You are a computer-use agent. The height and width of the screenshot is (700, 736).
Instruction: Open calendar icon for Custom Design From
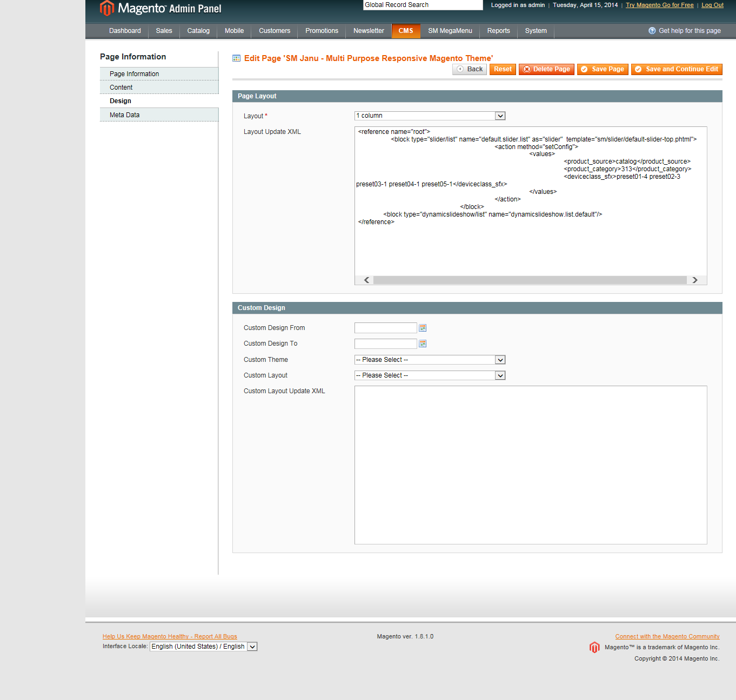(x=423, y=328)
